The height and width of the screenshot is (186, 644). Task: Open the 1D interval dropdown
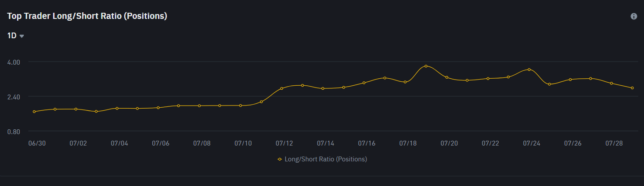pyautogui.click(x=15, y=36)
